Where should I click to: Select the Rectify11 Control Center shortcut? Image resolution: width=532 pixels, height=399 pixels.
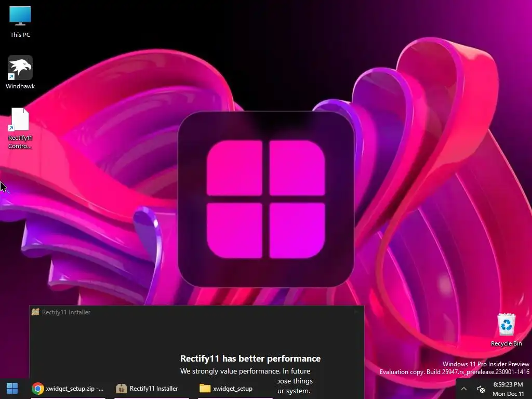[x=20, y=129]
